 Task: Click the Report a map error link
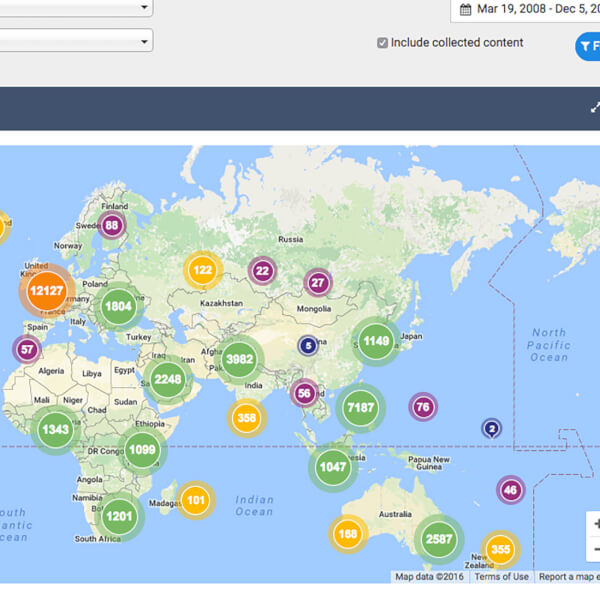(x=569, y=577)
